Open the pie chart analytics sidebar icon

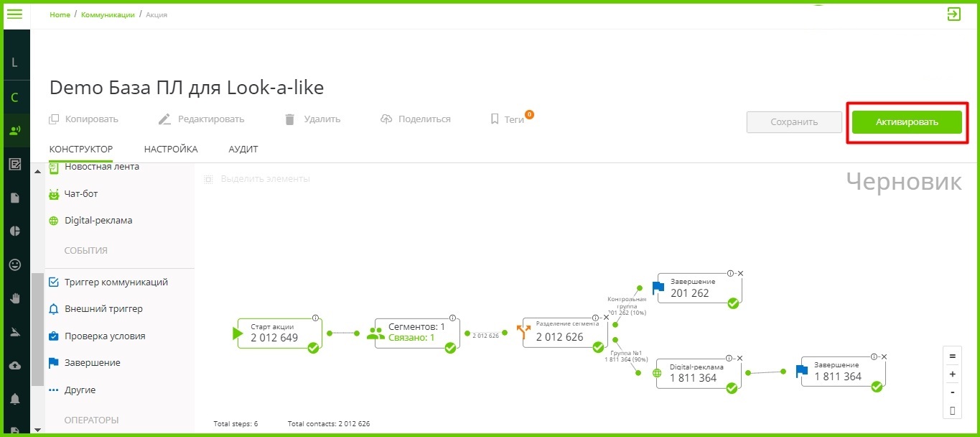[14, 231]
